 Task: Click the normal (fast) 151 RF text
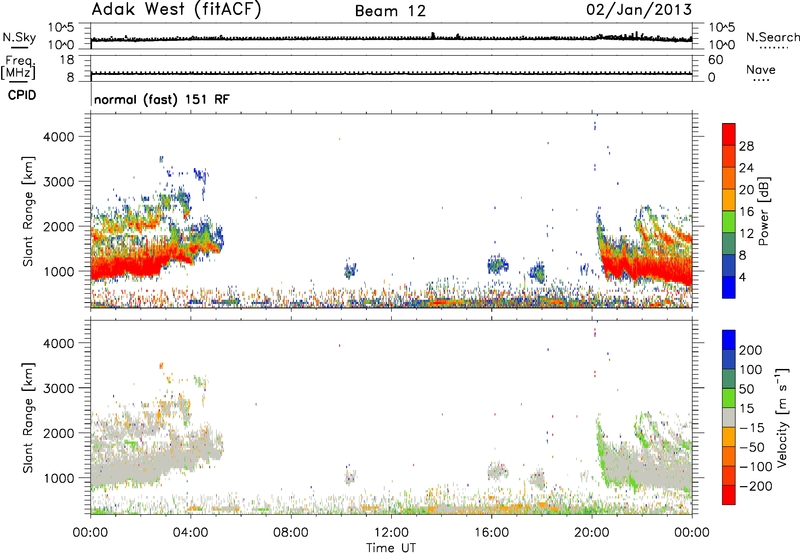[162, 99]
